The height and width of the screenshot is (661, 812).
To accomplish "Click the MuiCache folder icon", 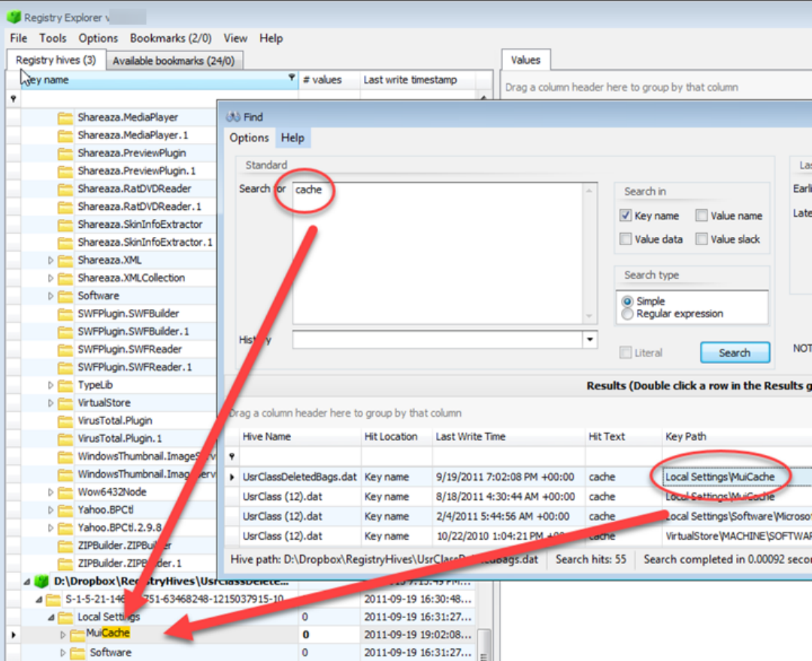I will (x=77, y=635).
